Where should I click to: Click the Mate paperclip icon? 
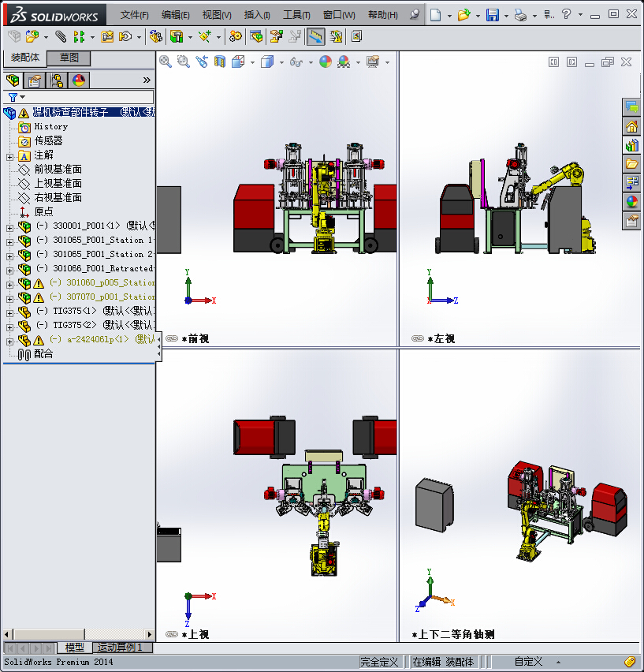tap(61, 36)
